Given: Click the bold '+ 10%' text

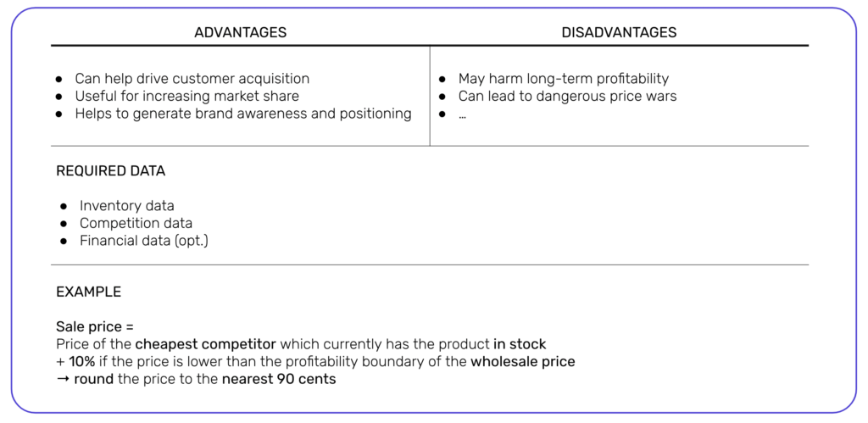Looking at the screenshot, I should 75,362.
